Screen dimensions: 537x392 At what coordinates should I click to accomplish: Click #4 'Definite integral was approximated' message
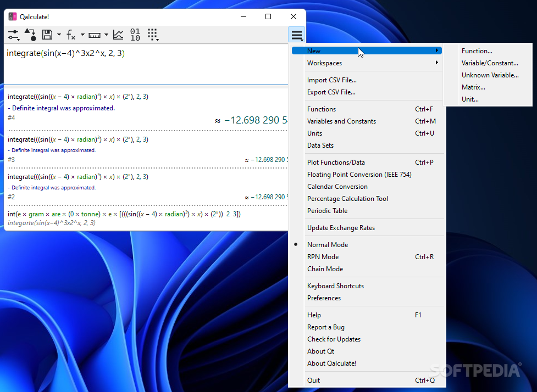point(62,108)
